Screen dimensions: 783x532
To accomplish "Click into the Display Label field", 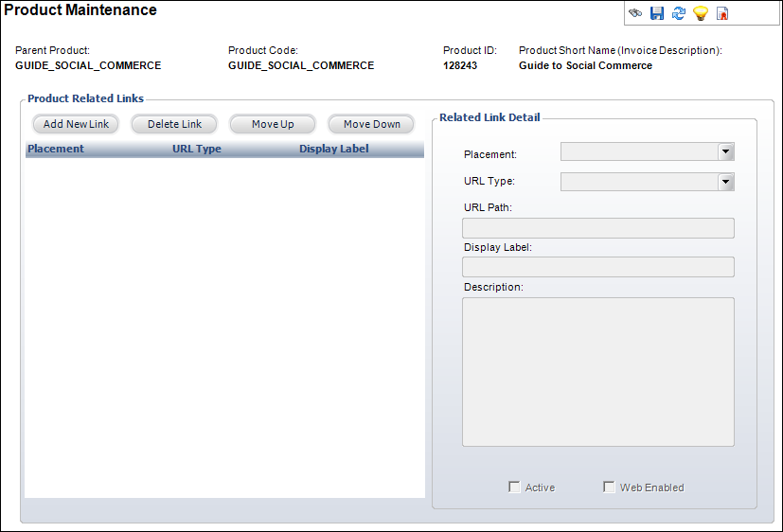I will click(598, 267).
